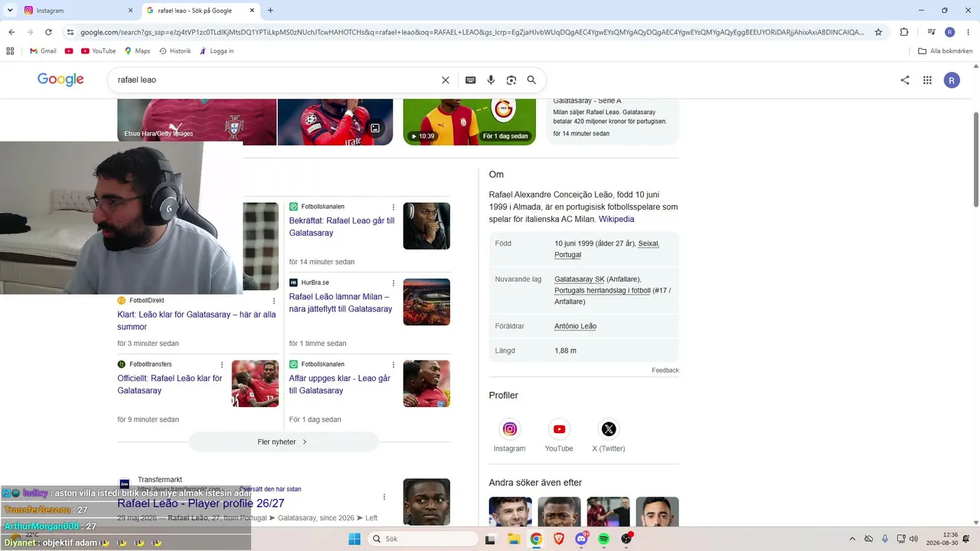Open the Chrome three-dot menu
Viewport: 980px width, 551px height.
(x=969, y=32)
